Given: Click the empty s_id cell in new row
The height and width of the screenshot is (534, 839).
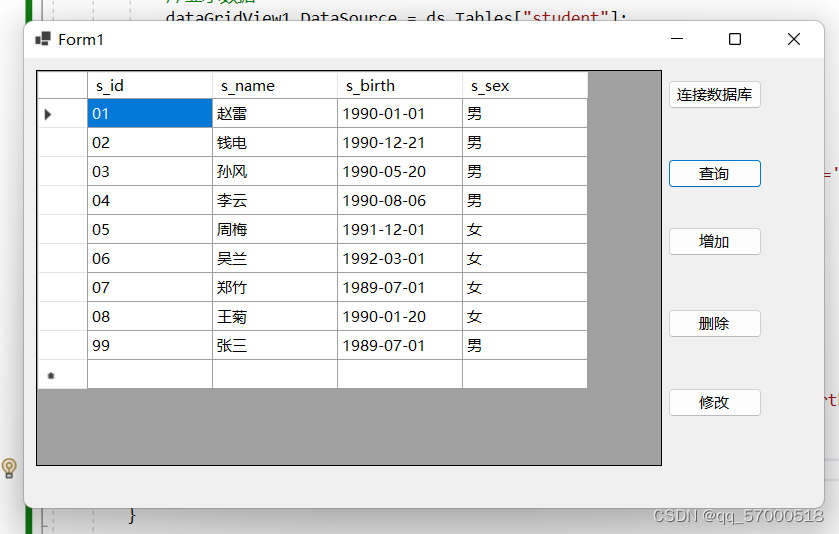Looking at the screenshot, I should (x=150, y=374).
